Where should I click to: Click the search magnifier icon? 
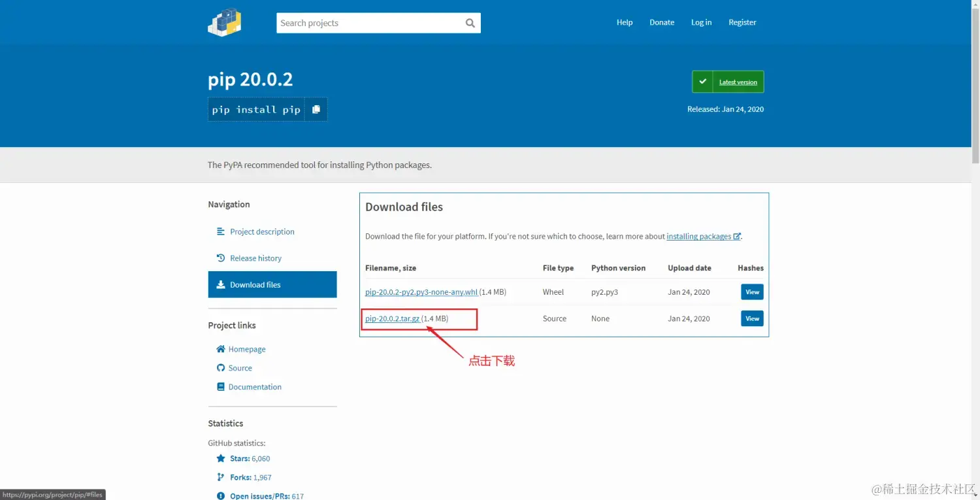tap(470, 23)
